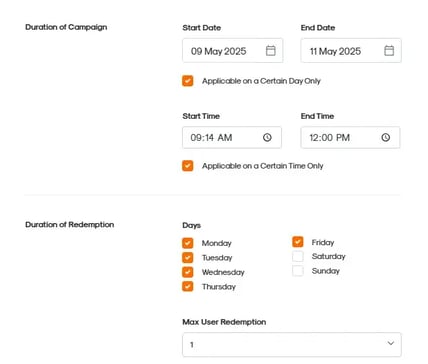Open the Start Date calendar icon

pos(270,51)
